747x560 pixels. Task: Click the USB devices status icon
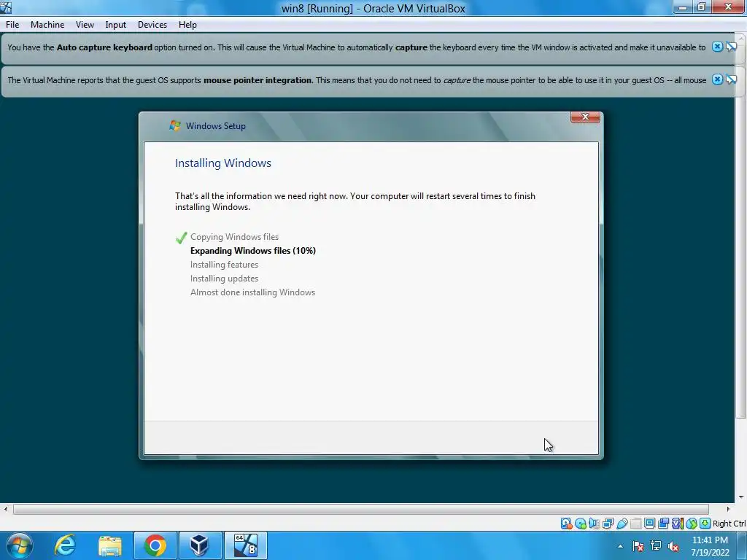tap(622, 524)
